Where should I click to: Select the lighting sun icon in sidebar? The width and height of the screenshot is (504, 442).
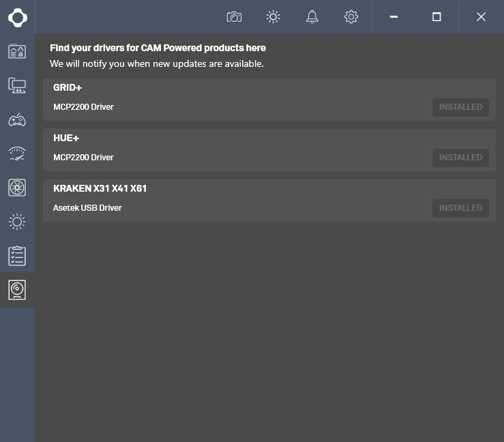click(17, 222)
